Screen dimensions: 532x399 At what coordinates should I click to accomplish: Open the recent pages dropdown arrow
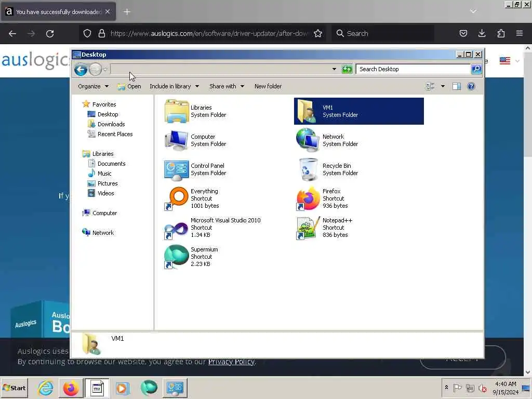(x=105, y=70)
